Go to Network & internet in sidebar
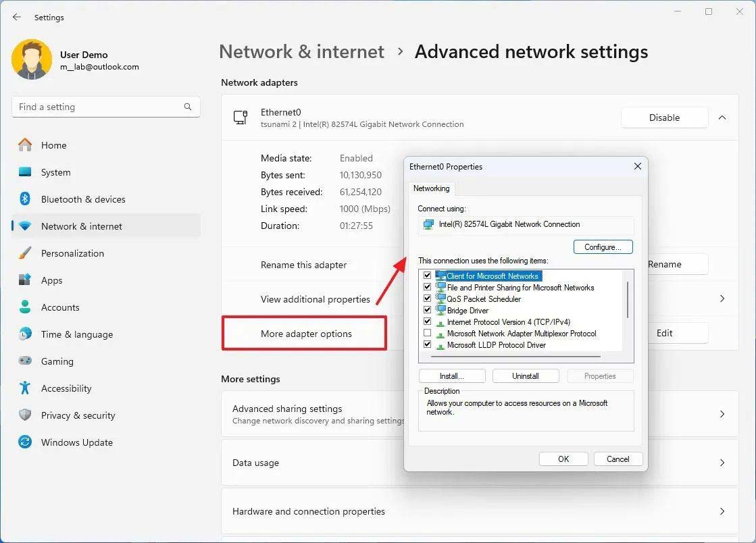 (82, 226)
